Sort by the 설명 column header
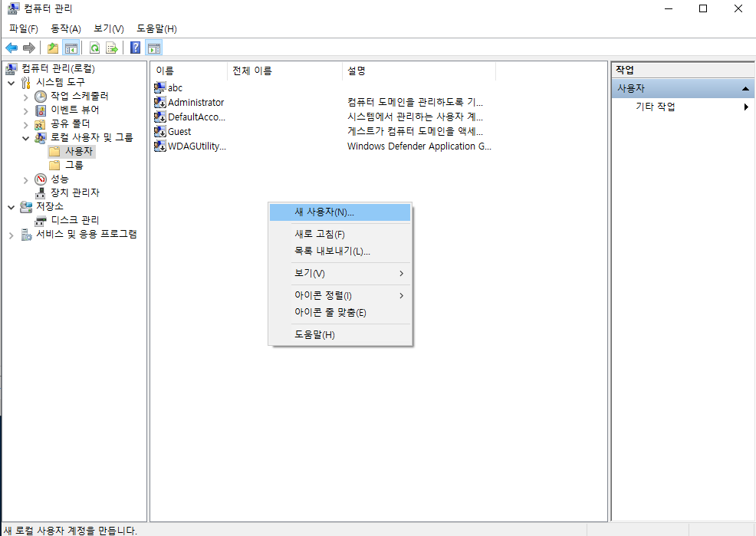756x536 pixels. pos(419,71)
